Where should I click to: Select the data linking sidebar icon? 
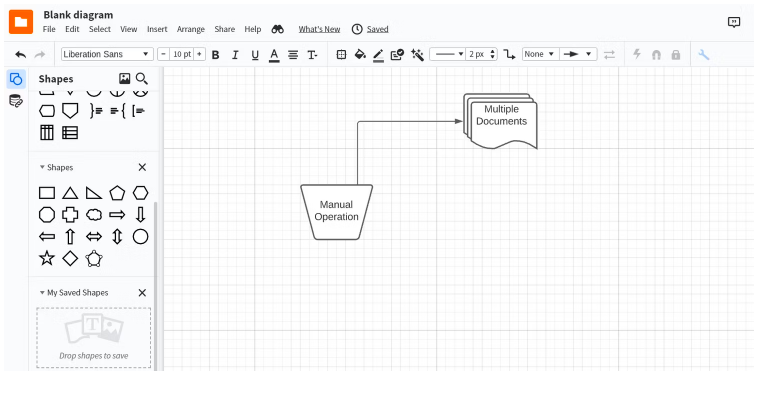coord(16,101)
